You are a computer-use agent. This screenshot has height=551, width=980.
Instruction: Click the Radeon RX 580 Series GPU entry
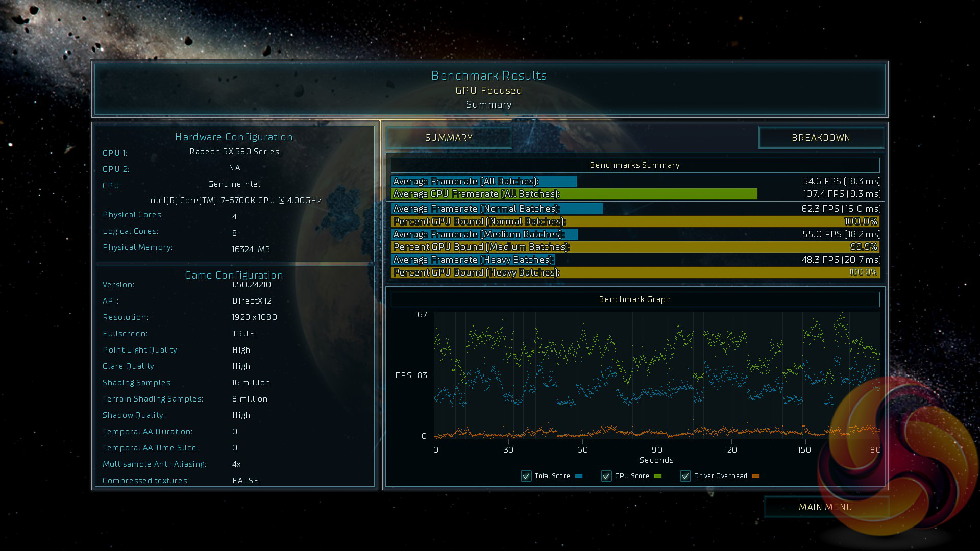click(234, 152)
